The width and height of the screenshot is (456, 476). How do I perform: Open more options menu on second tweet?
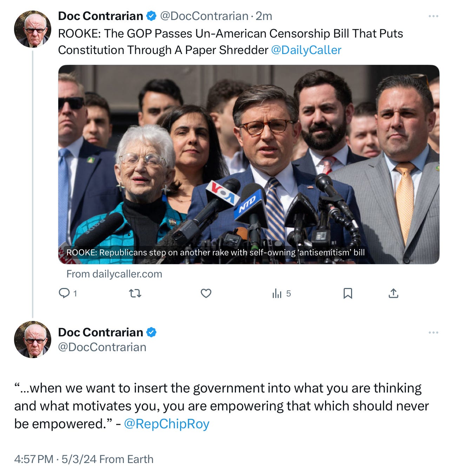pos(434,332)
